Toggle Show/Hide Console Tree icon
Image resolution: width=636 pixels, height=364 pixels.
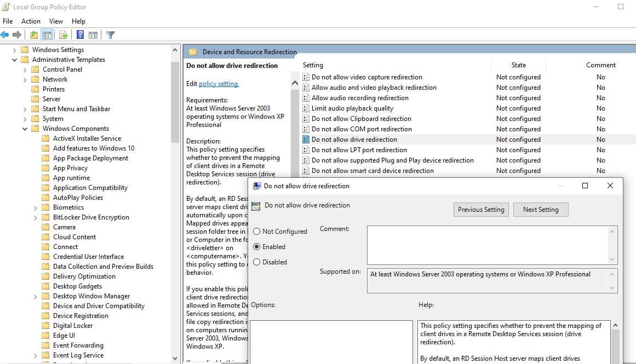pos(47,35)
